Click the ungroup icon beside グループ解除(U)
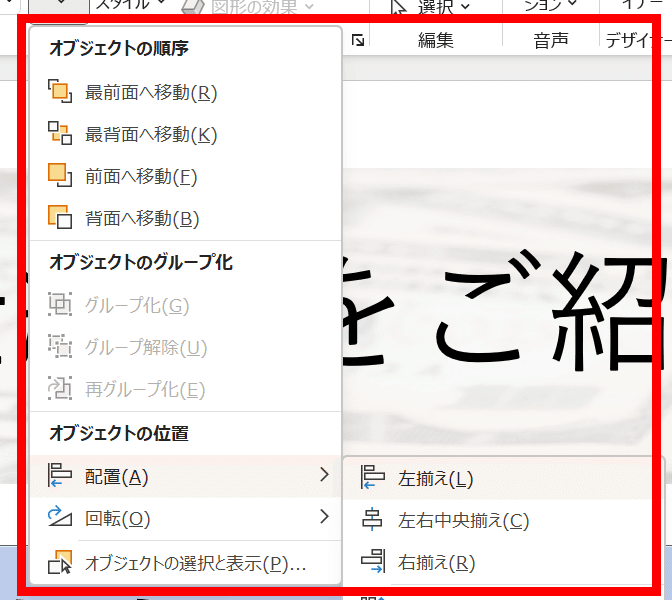672x600 pixels. [x=60, y=346]
